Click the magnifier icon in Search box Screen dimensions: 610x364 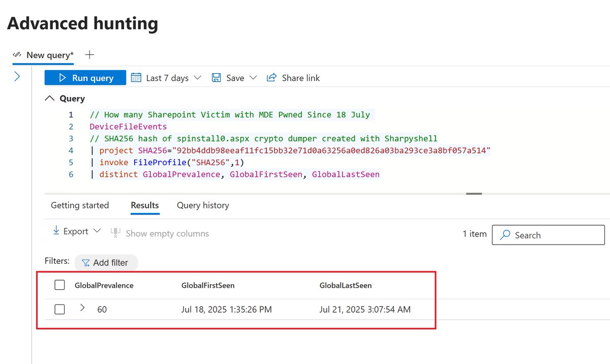pos(505,235)
